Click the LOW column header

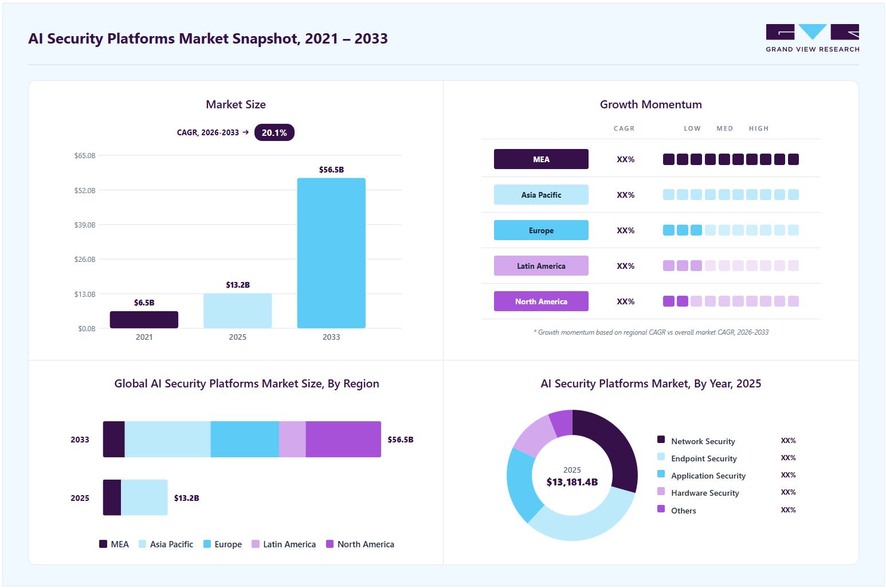click(692, 128)
